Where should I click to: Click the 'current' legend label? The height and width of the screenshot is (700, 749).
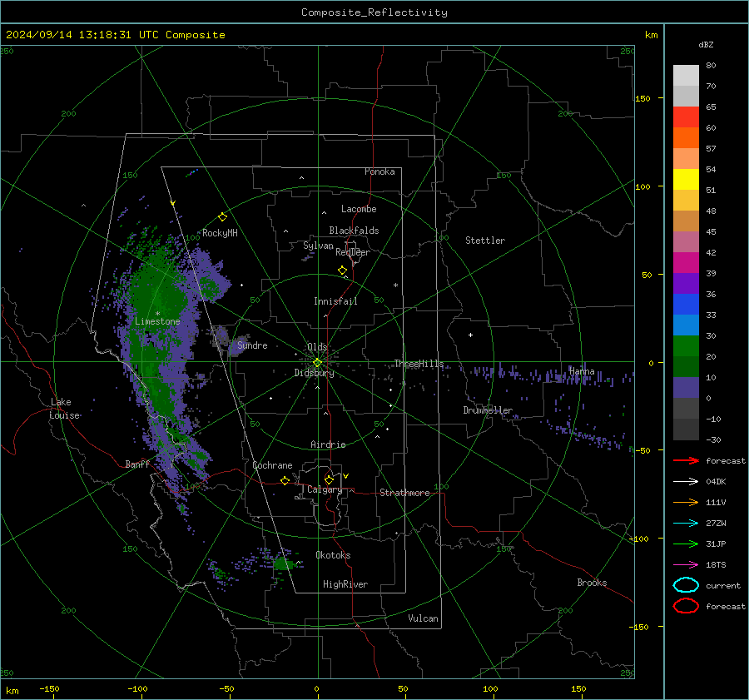point(722,585)
